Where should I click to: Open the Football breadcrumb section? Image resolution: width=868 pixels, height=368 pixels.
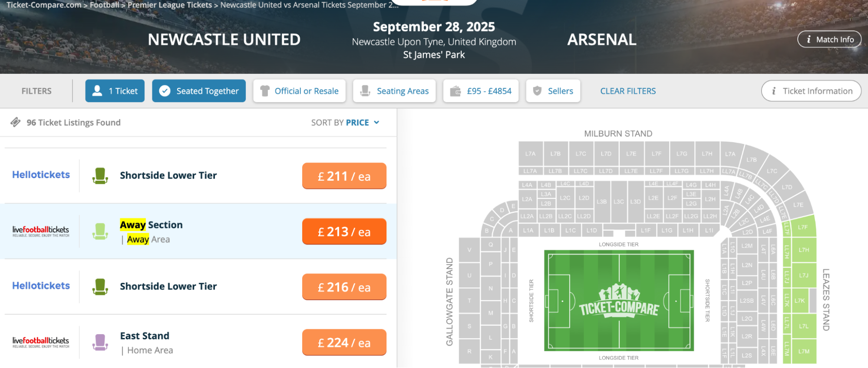pos(104,5)
